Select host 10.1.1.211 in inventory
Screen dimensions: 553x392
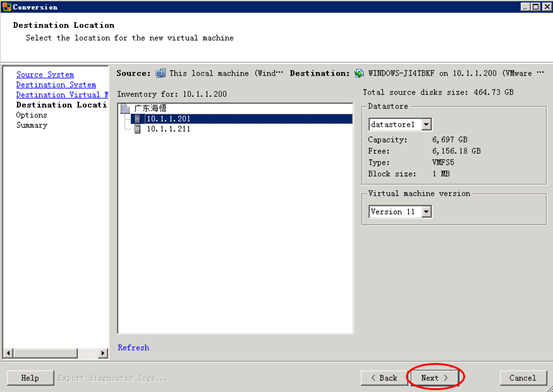(169, 129)
